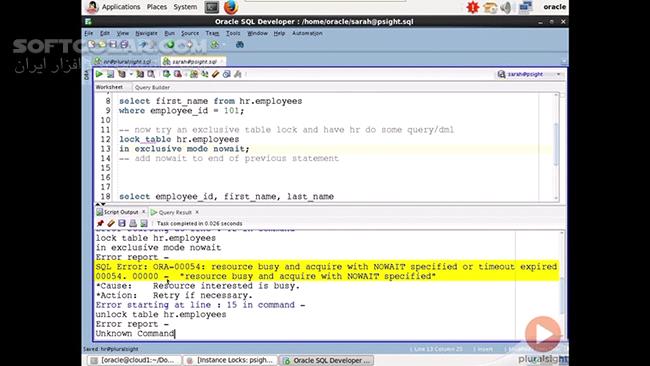This screenshot has width=650, height=366.
Task: Run the statement with the green play icon
Action: (99, 74)
